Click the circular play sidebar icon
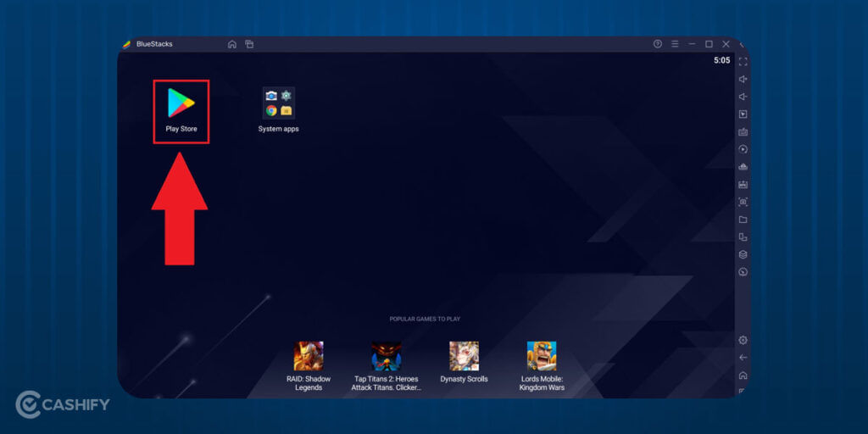 pyautogui.click(x=743, y=149)
